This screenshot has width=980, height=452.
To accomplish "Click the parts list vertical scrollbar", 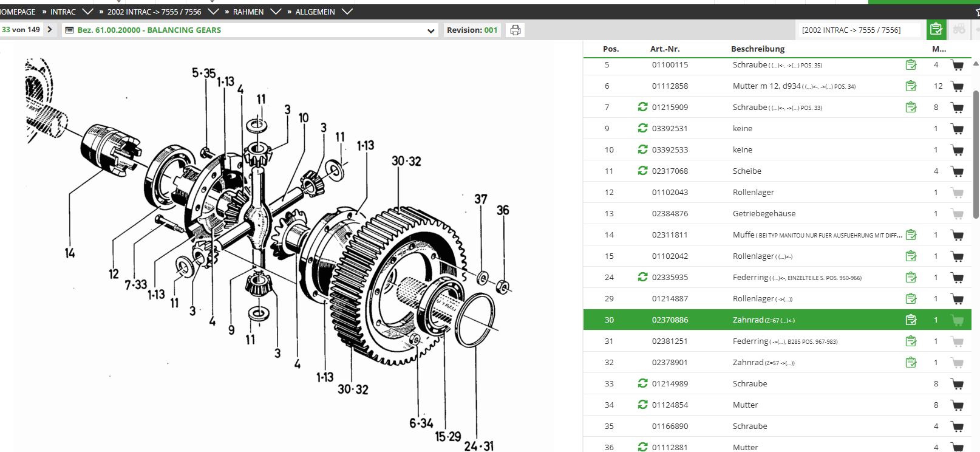I will (x=976, y=154).
